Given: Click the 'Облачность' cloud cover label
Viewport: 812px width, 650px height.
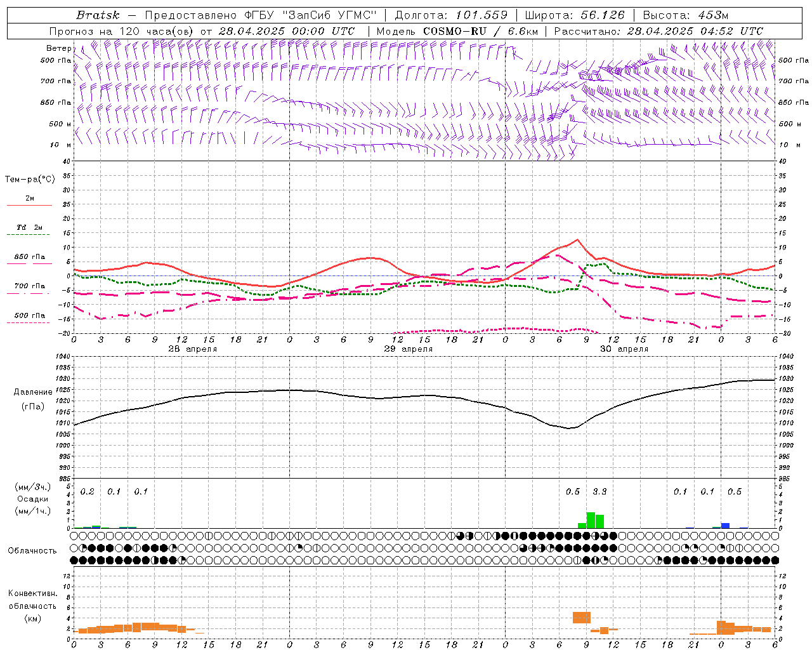Looking at the screenshot, I should coord(32,551).
